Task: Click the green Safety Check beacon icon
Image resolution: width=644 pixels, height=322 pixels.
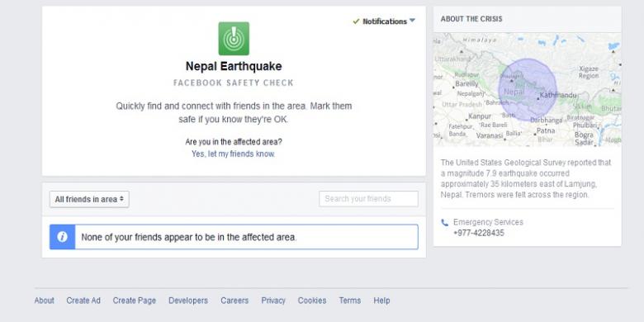Action: pyautogui.click(x=234, y=39)
